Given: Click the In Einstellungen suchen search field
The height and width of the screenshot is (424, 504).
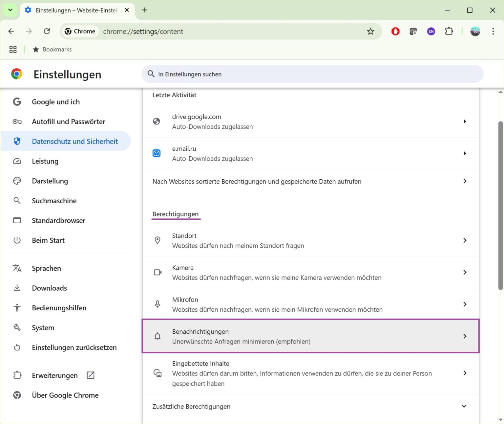Looking at the screenshot, I should click(x=312, y=74).
